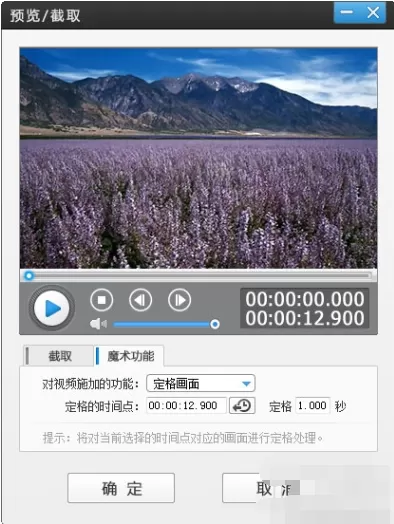Viewport: 394px width, 524px height.
Task: Mute audio with the speaker icon
Action: point(98,324)
